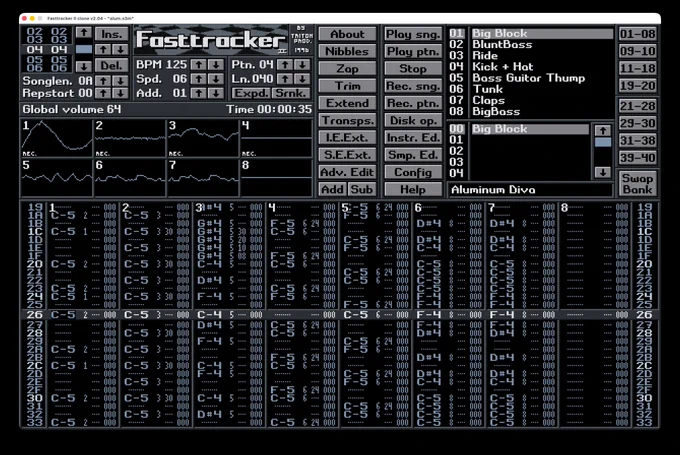
Task: Lower Add. value with down arrow
Action: (216, 93)
